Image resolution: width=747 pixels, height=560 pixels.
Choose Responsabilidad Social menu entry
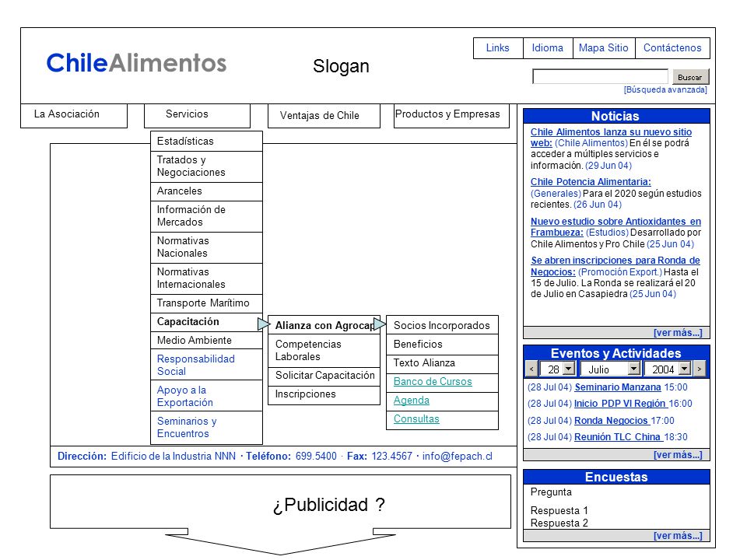[x=206, y=365]
